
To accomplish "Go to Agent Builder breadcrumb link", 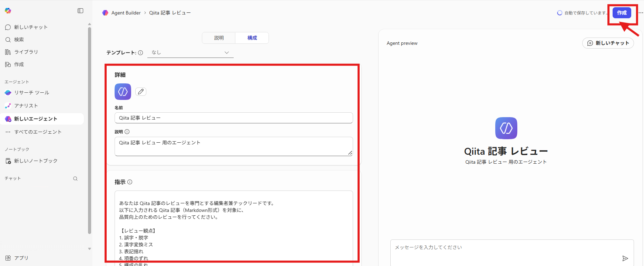I will (126, 13).
